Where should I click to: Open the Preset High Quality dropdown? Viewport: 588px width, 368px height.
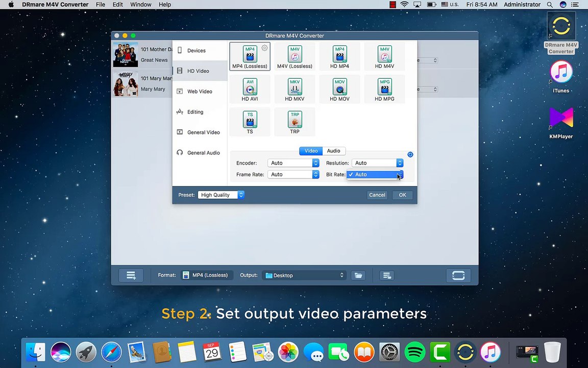(221, 195)
